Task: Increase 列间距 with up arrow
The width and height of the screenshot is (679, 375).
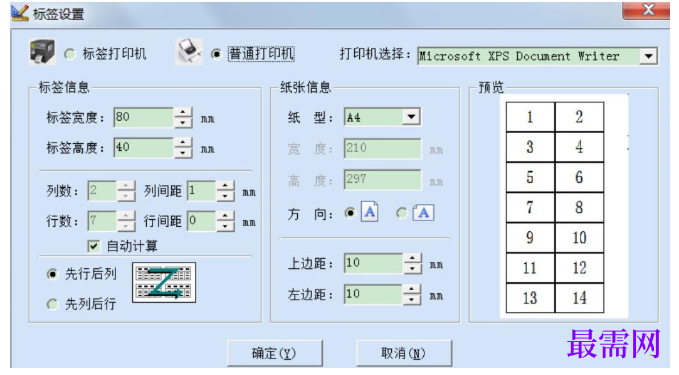Action: pos(225,186)
